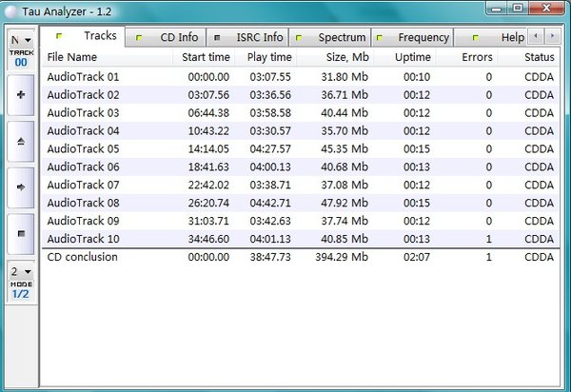Click the Uptime column header

[404, 57]
